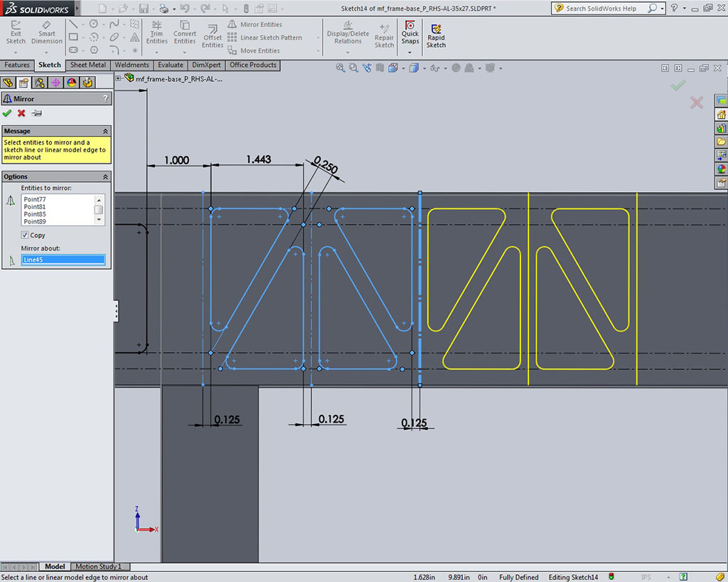Screen dimensions: 728x582
Task: Click the Search SolidWorks Help box
Action: pyautogui.click(x=601, y=9)
